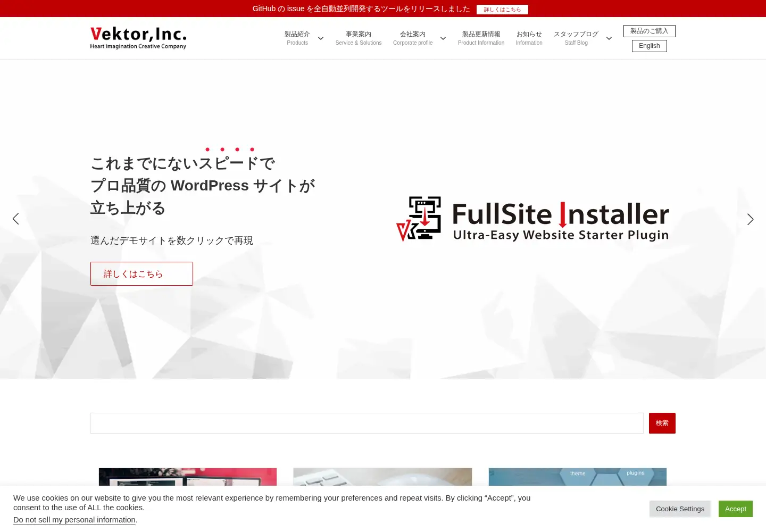766x532 pixels.
Task: Expand the スタッフブログ Staff Blog chevron
Action: pyautogui.click(x=609, y=38)
